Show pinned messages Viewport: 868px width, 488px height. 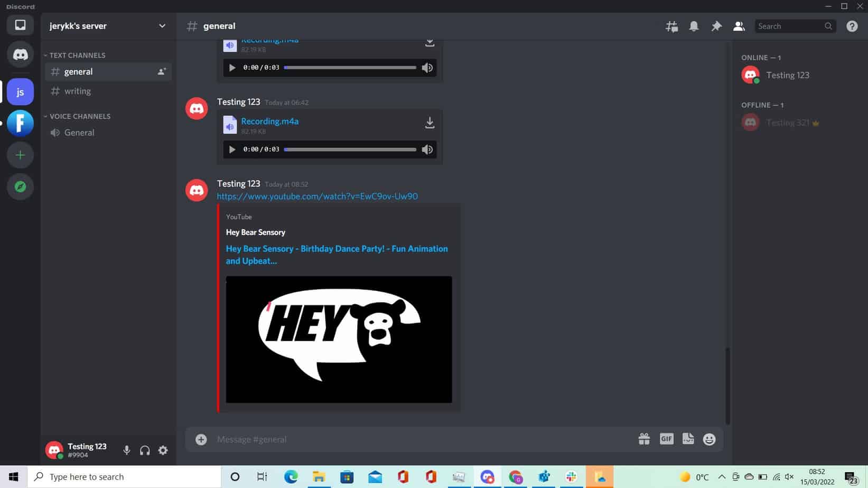716,26
